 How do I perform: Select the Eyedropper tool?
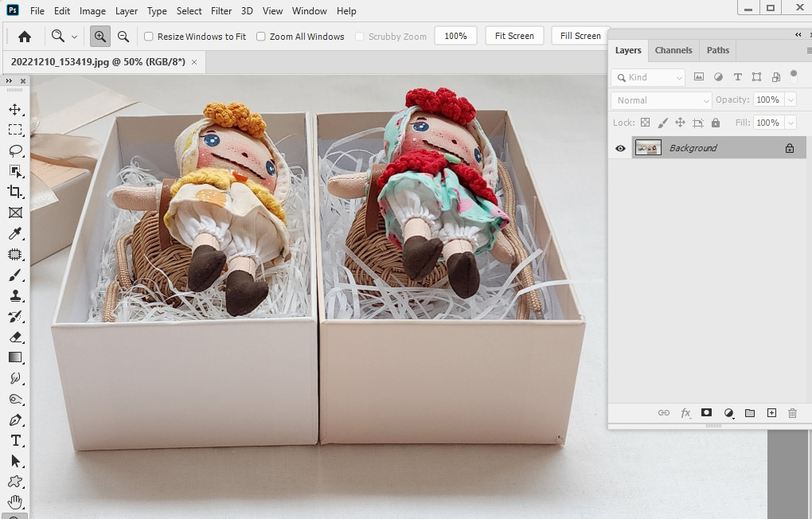point(15,233)
